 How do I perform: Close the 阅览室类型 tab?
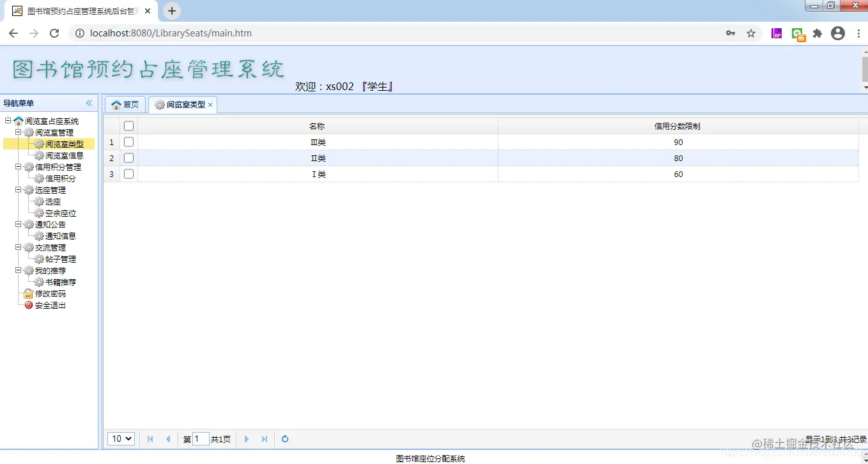210,105
